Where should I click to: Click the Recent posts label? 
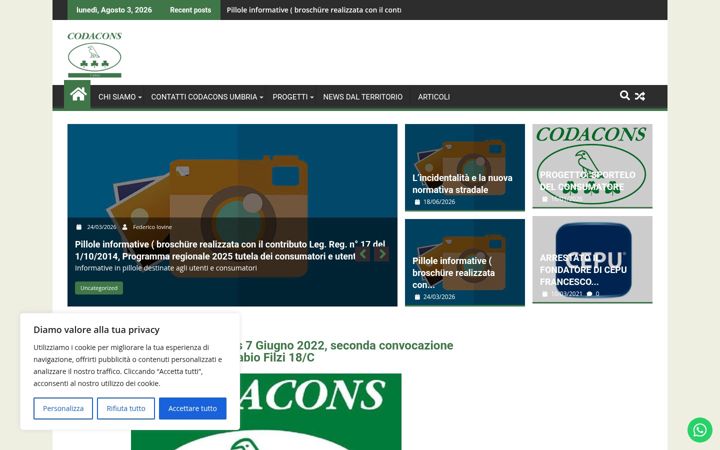click(190, 10)
